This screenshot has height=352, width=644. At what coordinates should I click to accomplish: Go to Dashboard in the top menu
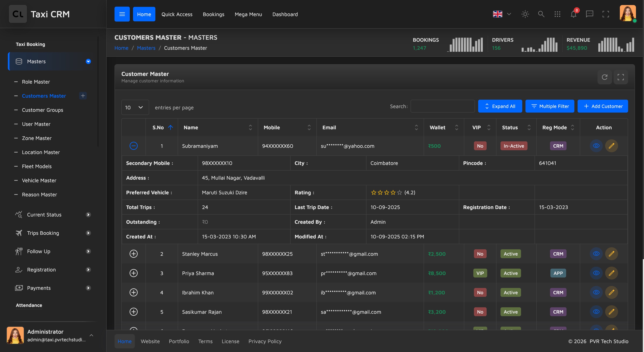point(285,14)
